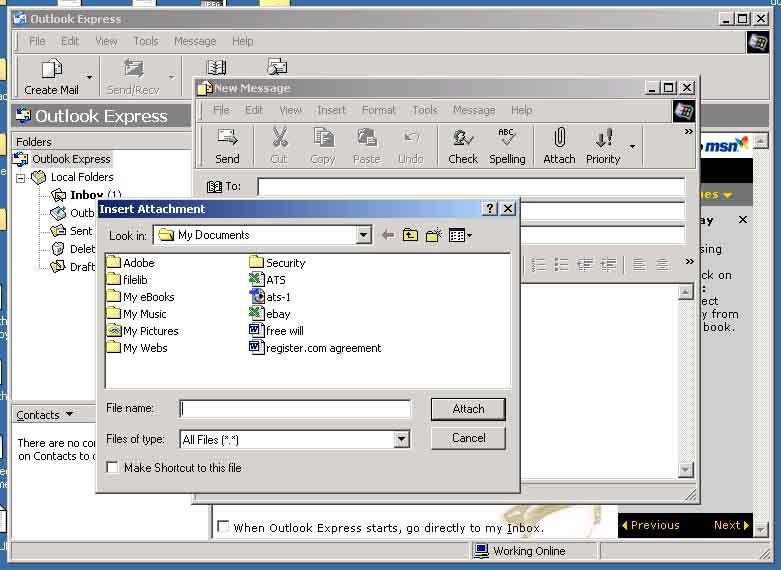
Task: Open the Create Mail dropdown arrow
Action: pos(89,77)
